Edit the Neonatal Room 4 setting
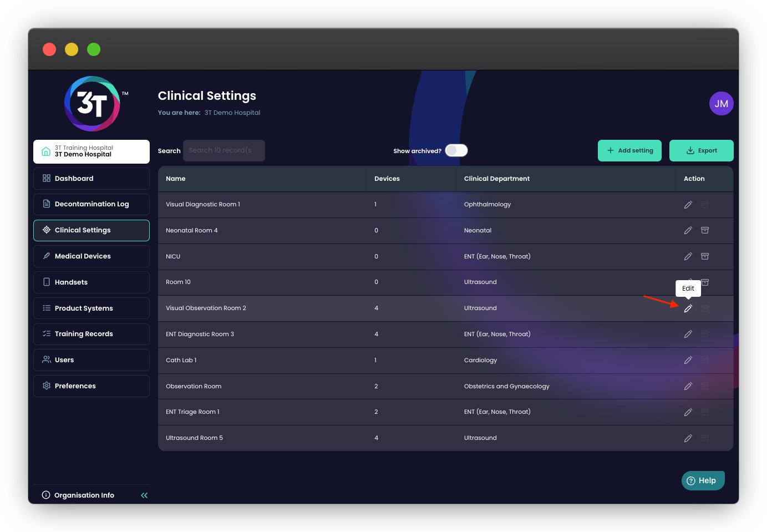The height and width of the screenshot is (532, 767). click(688, 230)
